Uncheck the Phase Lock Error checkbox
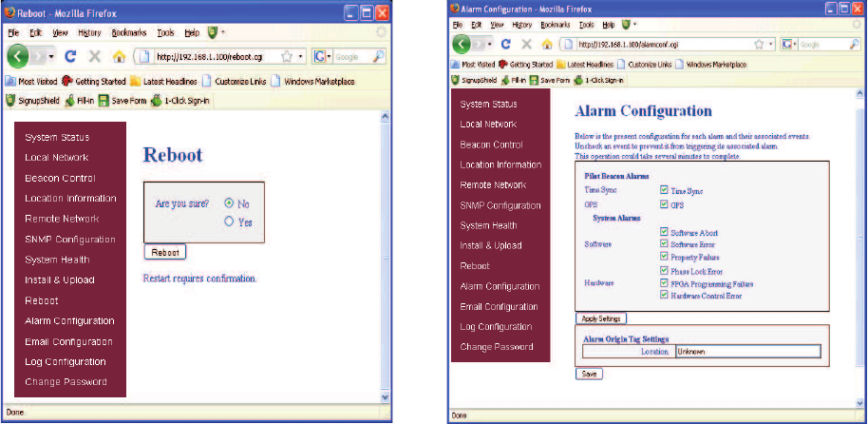This screenshot has width=868, height=424. tap(664, 271)
